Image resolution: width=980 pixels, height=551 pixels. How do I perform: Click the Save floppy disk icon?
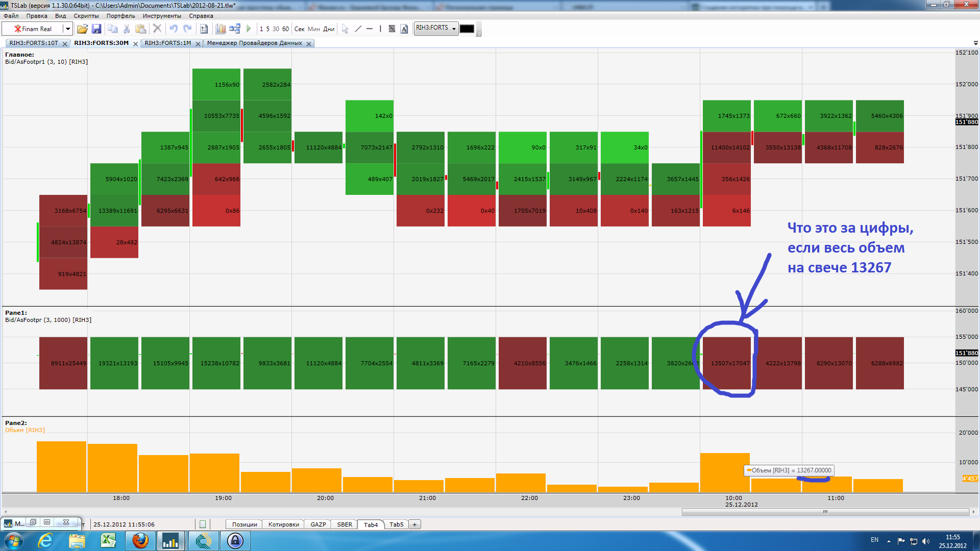96,29
